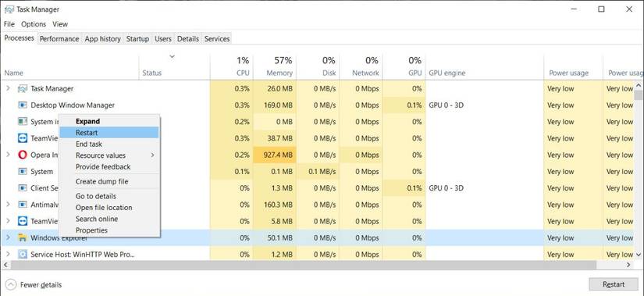644x296 pixels.
Task: Collapse view using the Fewer details arrow icon
Action: tap(11, 284)
